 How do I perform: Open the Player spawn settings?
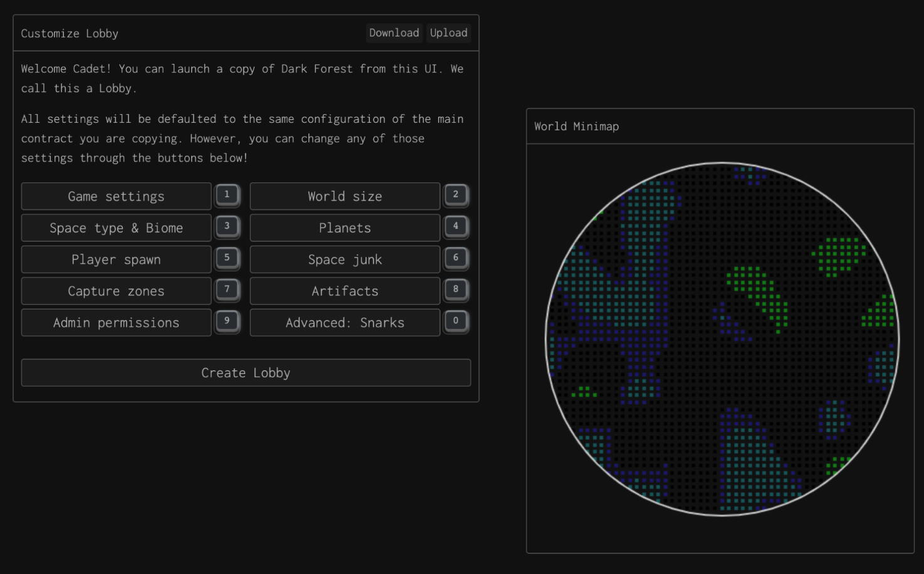click(x=116, y=259)
